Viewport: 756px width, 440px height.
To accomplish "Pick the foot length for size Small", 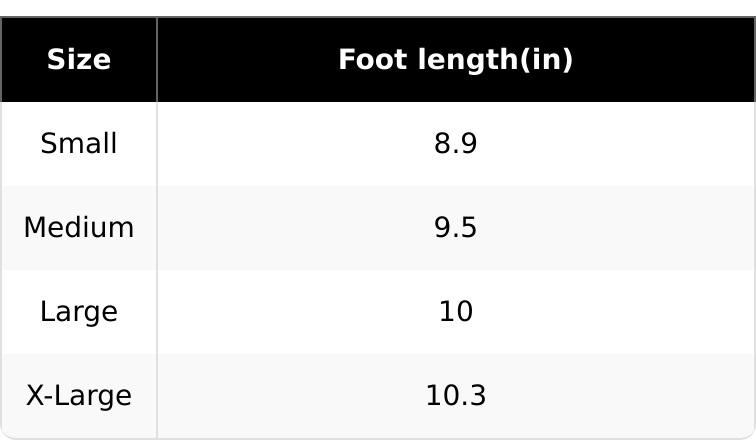I will point(455,144).
